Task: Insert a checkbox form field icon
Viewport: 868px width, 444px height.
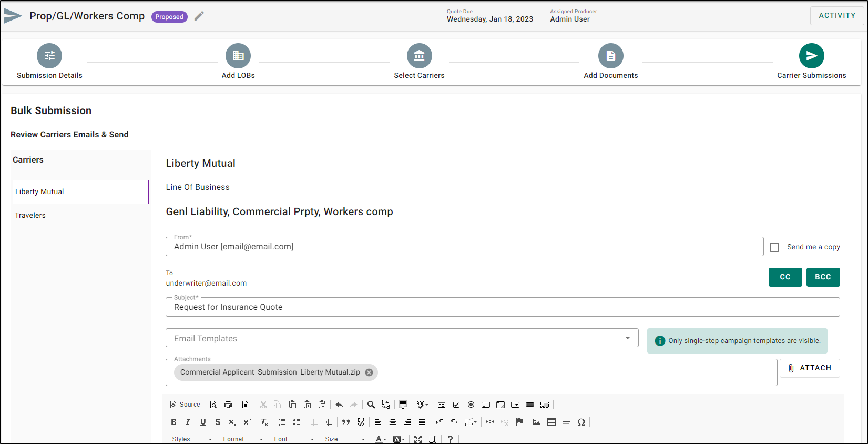Action: coord(456,405)
